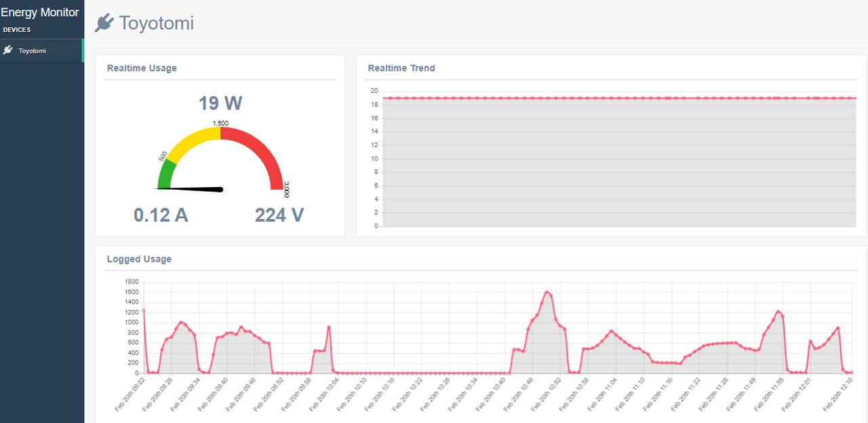Click the 'Feb 20th 11:04' axis label
Viewport: 868px width, 423px height.
point(602,395)
